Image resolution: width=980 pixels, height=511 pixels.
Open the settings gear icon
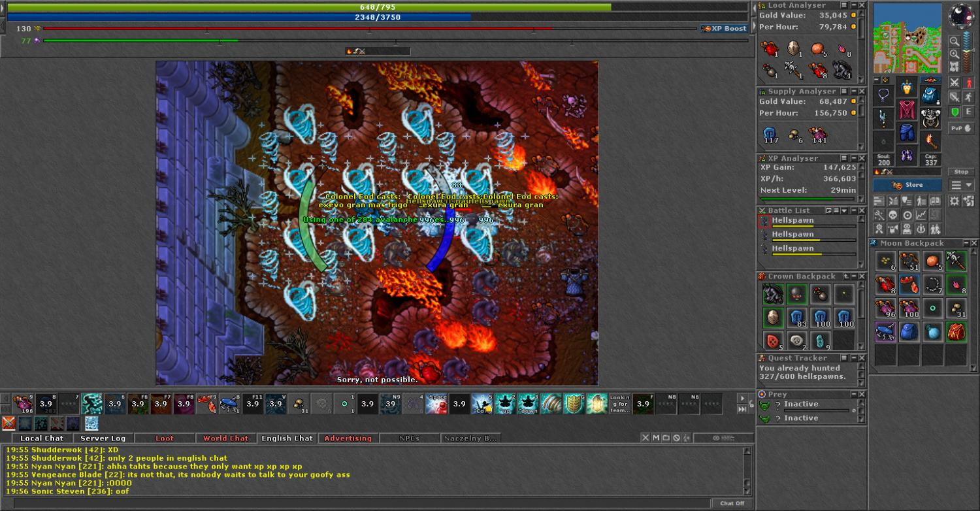955,201
